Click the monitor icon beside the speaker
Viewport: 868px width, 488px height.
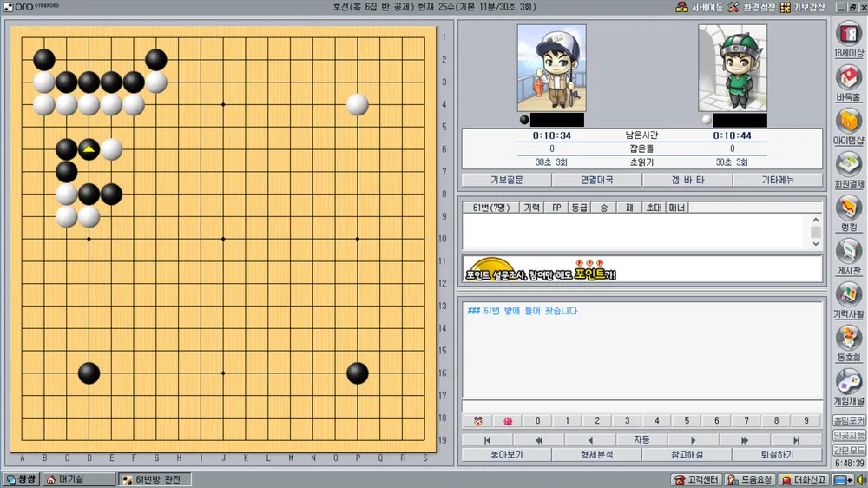(x=843, y=479)
